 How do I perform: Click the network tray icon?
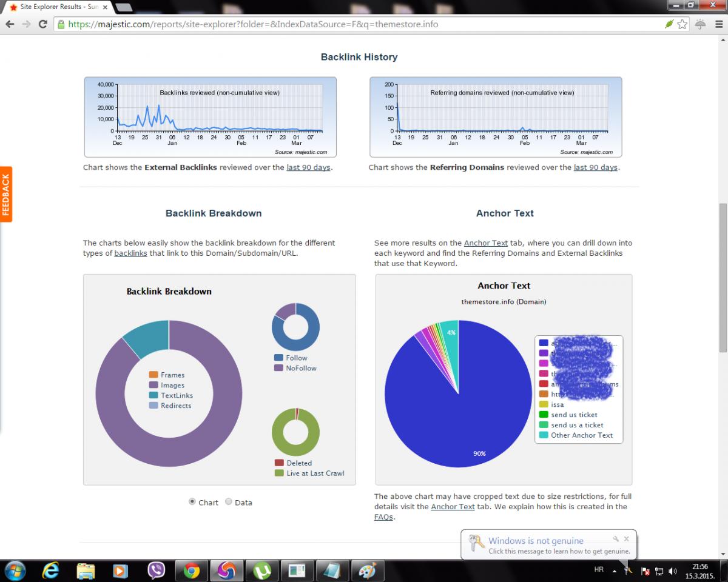tap(659, 570)
